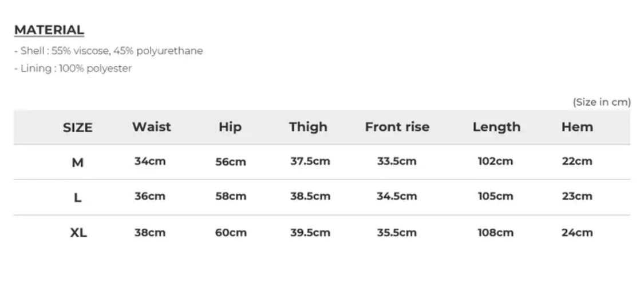The width and height of the screenshot is (644, 291).
Task: Click the Hip column header
Action: (x=230, y=127)
